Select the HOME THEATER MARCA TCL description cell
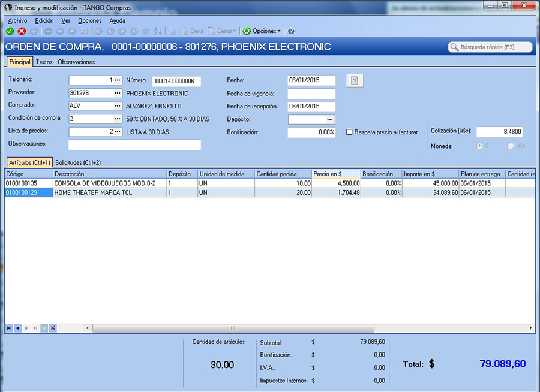The height and width of the screenshot is (392, 540). pyautogui.click(x=110, y=192)
